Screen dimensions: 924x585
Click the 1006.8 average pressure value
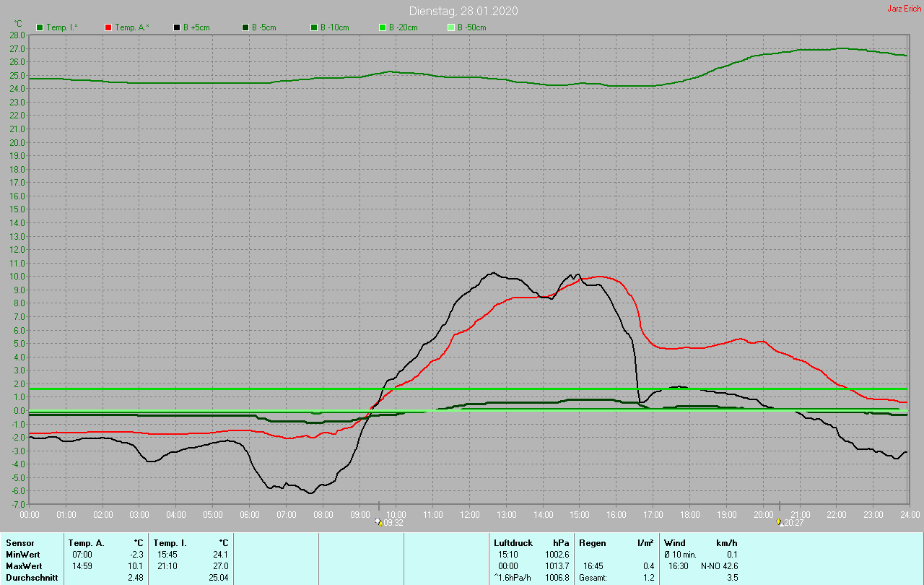tap(557, 577)
